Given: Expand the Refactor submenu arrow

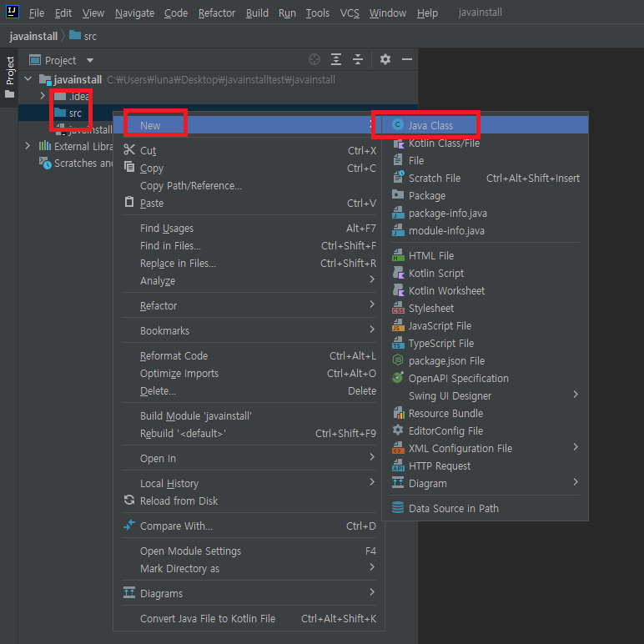Looking at the screenshot, I should click(x=372, y=304).
